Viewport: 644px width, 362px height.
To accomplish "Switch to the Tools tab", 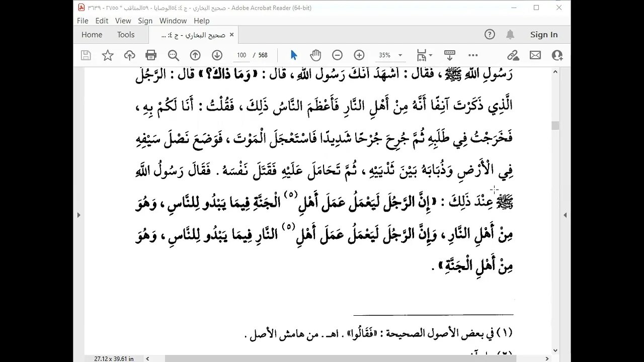I will point(126,35).
